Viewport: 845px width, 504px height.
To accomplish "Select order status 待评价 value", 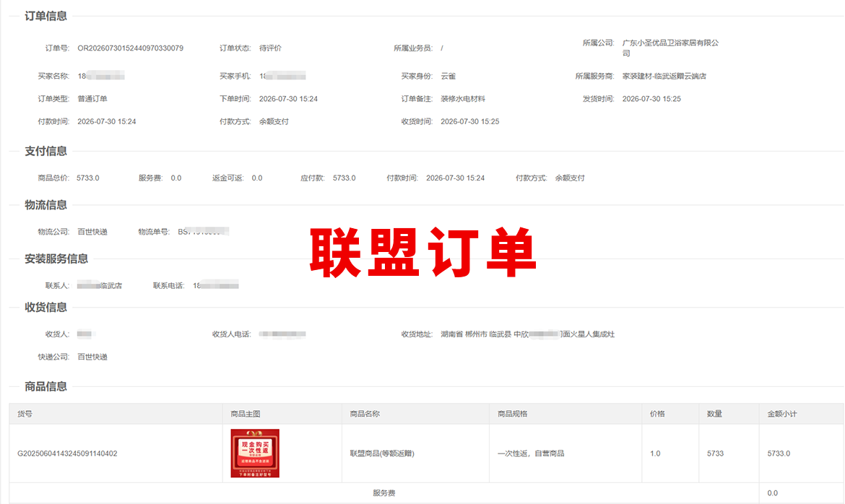I will 270,48.
